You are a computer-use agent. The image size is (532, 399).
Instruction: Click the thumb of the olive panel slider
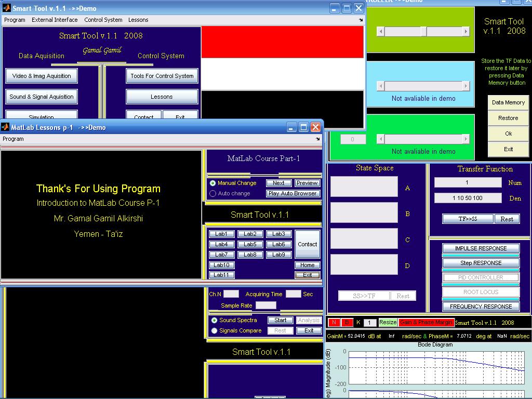tap(423, 32)
